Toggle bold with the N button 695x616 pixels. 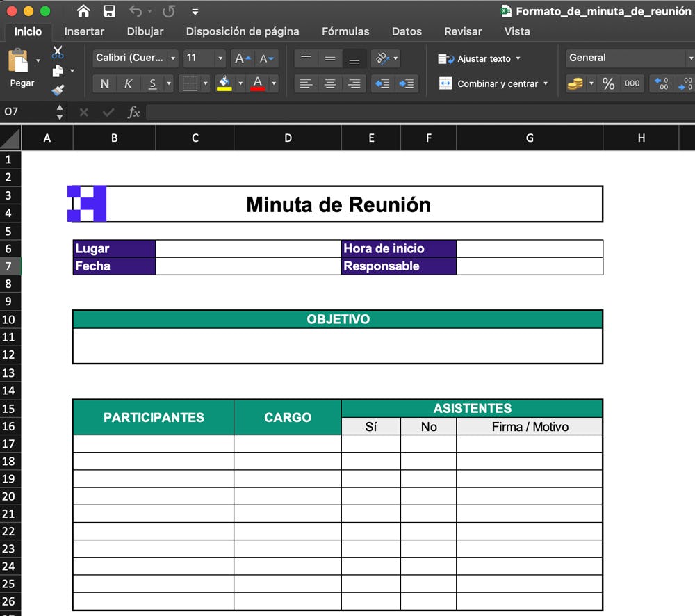click(104, 83)
